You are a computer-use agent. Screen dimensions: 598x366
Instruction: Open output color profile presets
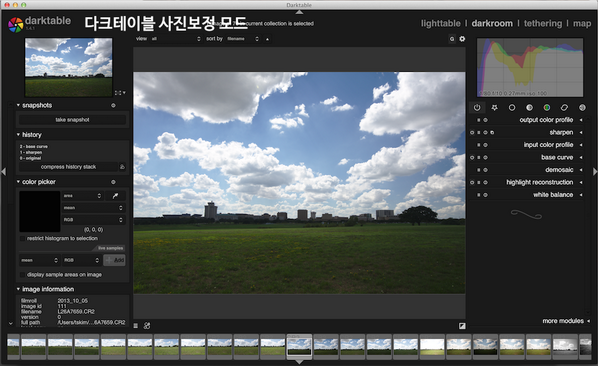479,120
